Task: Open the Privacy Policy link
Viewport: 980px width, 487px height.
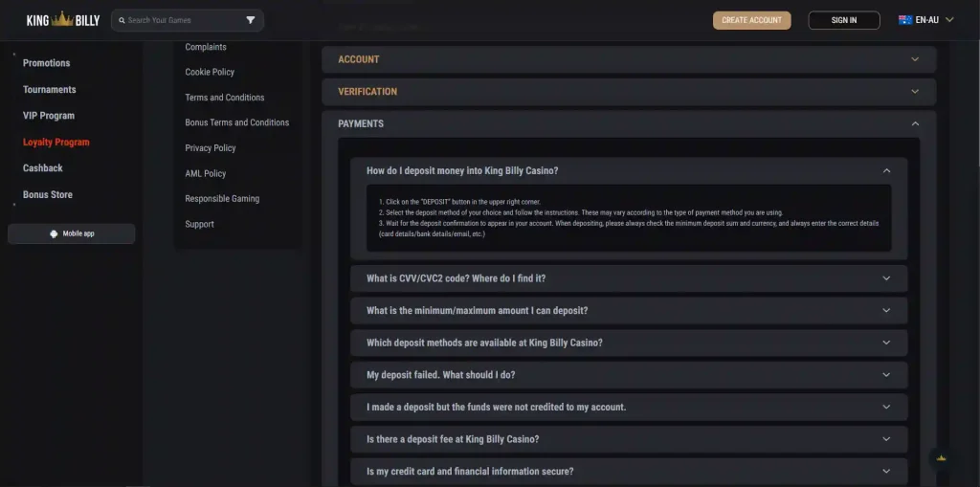Action: pyautogui.click(x=210, y=148)
